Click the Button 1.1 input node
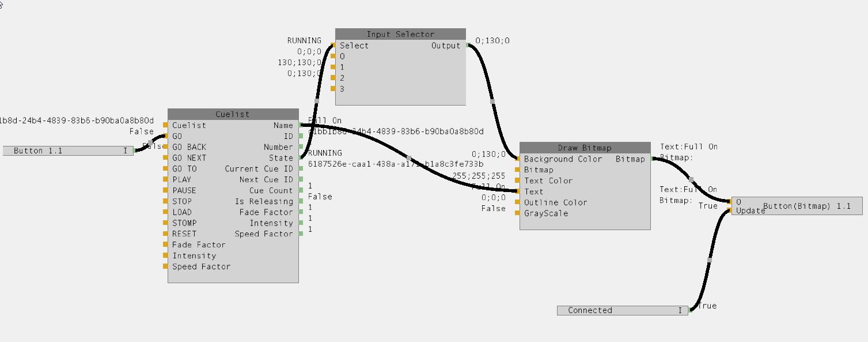This screenshot has height=342, width=868. (x=67, y=151)
